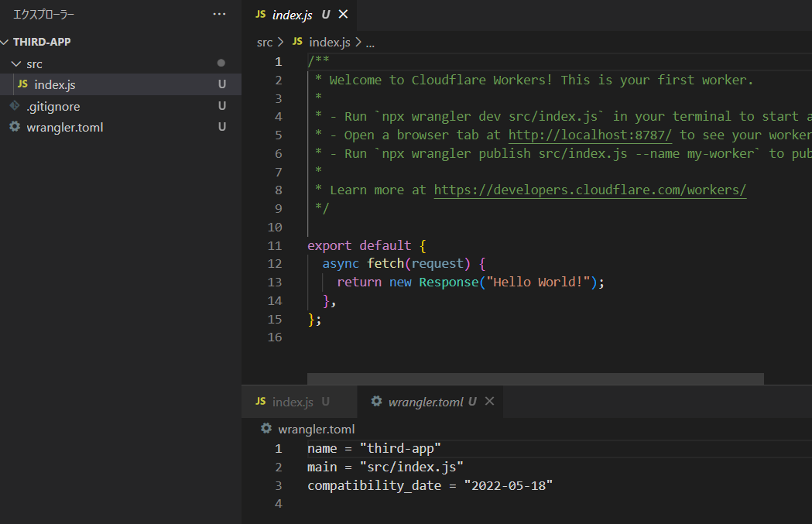Screen dimensions: 812x524
Task: Click the JS icon on the top index.js tab
Action: tap(261, 15)
